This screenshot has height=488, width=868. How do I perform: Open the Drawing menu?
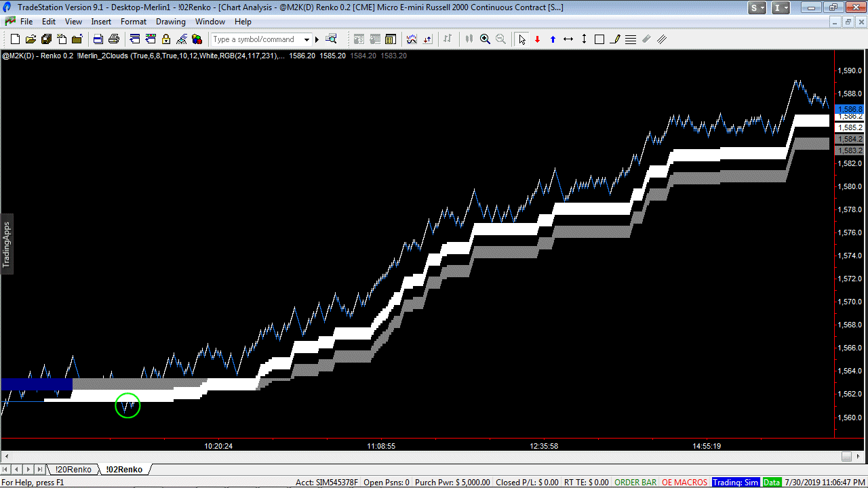tap(171, 22)
